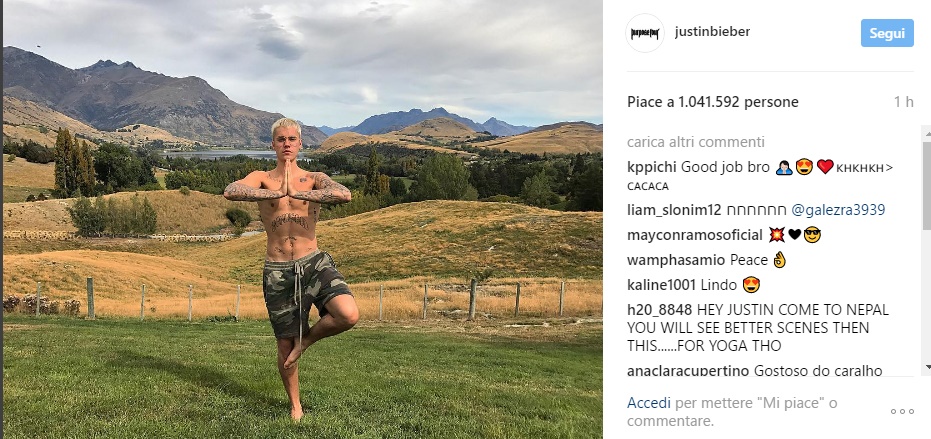Open mayconramosoficial's profile
Viewport: 931px width, 439px height.
[x=695, y=235]
